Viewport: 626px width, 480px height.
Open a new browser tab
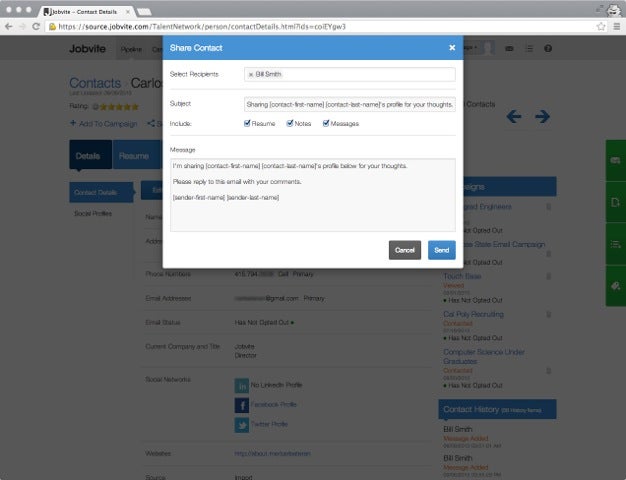pyautogui.click(x=144, y=12)
